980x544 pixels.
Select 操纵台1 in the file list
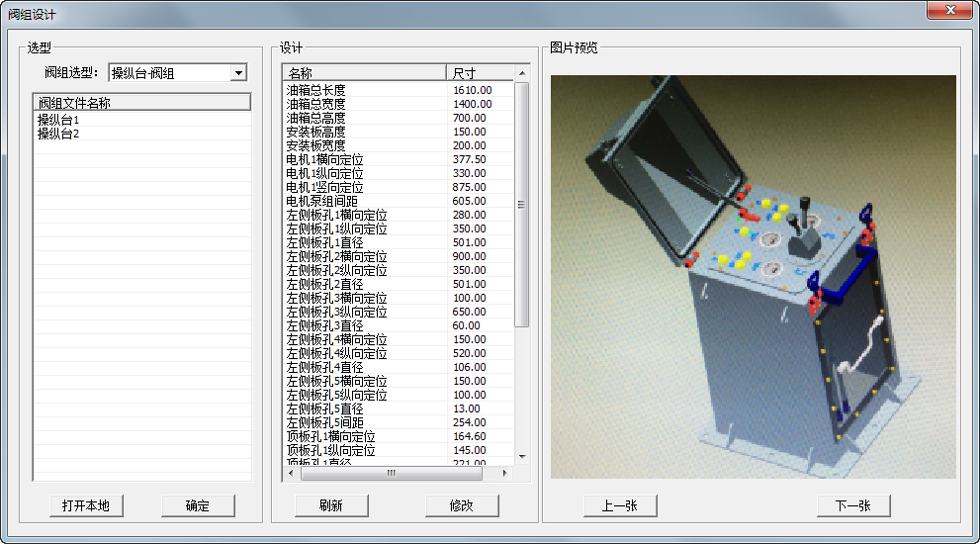coord(58,120)
